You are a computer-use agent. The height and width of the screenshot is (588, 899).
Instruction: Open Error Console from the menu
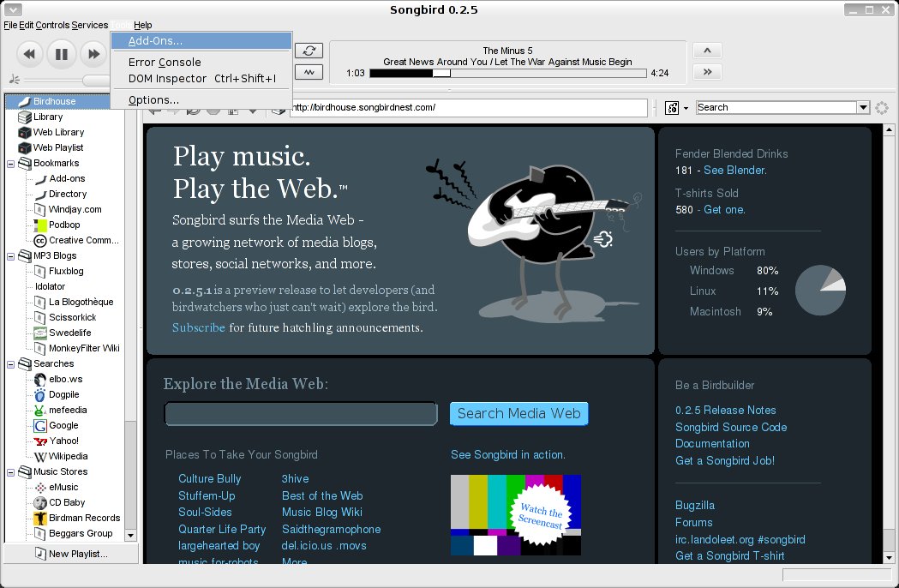tap(201, 62)
